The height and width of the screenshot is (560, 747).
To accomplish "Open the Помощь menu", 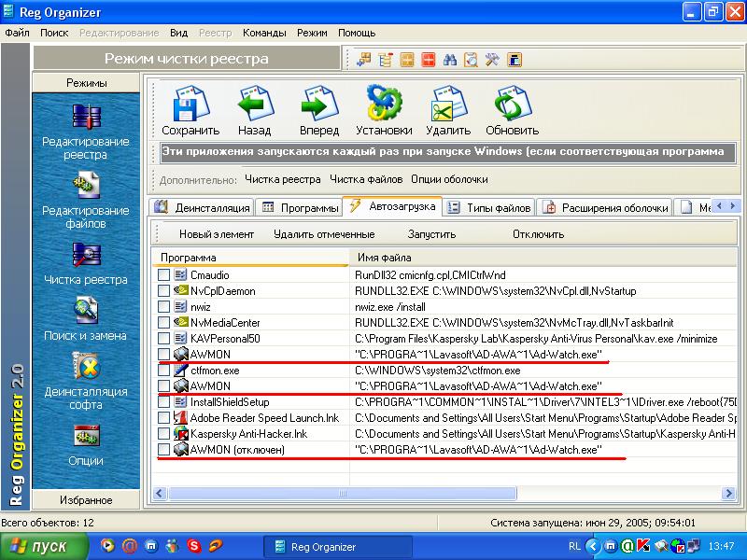I will (x=357, y=33).
